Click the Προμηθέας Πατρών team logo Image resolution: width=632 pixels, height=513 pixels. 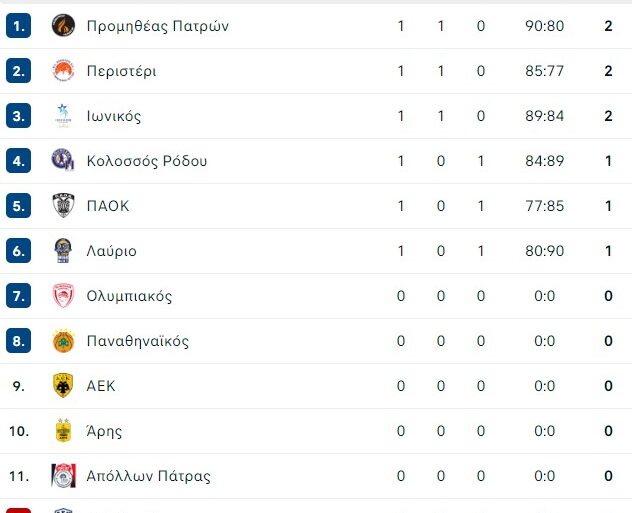click(x=63, y=26)
